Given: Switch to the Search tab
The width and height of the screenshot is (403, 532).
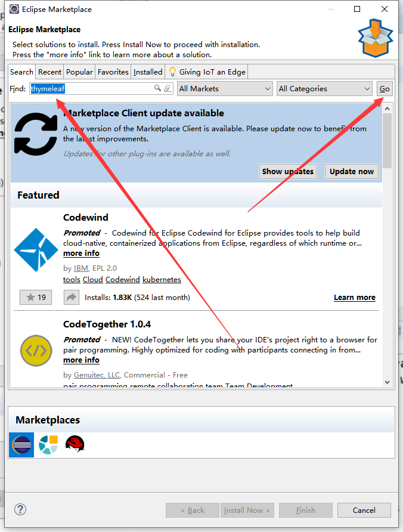Looking at the screenshot, I should 21,72.
